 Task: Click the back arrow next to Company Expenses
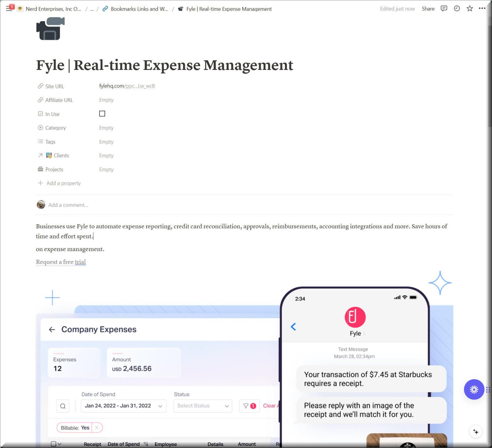tap(52, 329)
